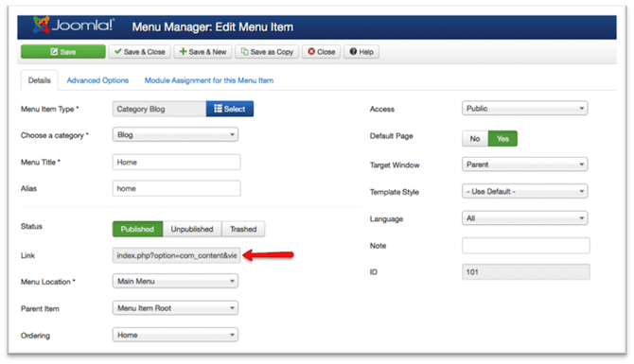
Task: Open the Ordering dropdown
Action: 175,335
